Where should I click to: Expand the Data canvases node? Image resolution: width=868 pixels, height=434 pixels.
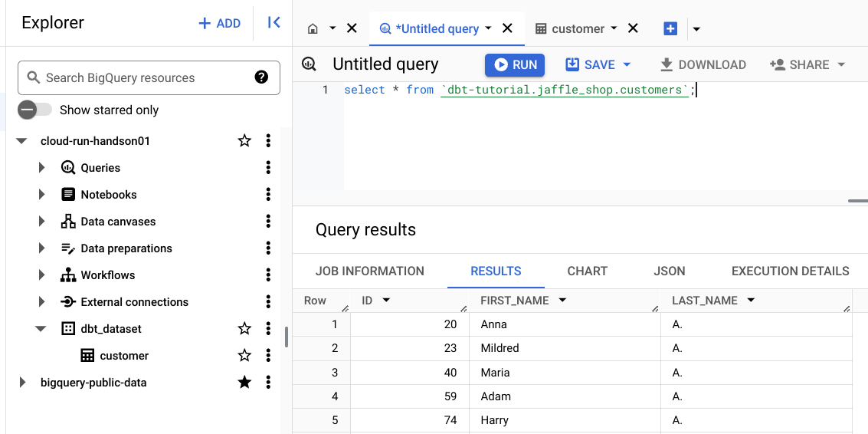coord(41,221)
